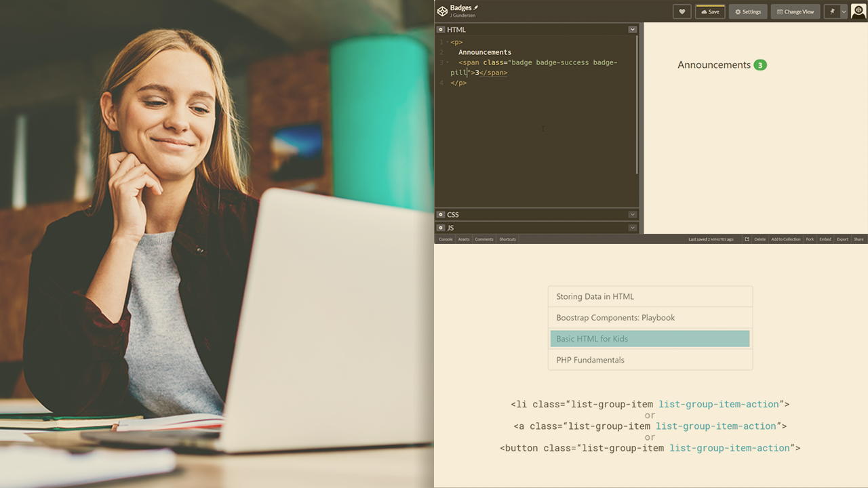Open CSS editor settings gear icon
Screen dimensions: 868x488
pyautogui.click(x=441, y=215)
